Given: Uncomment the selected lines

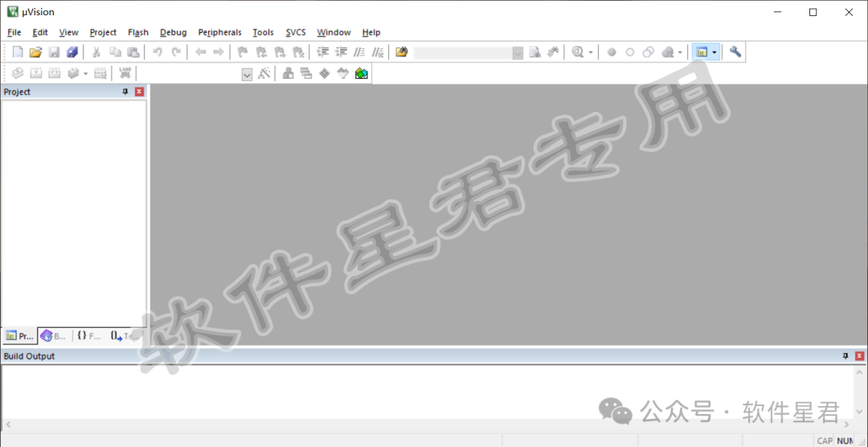Looking at the screenshot, I should click(x=378, y=52).
